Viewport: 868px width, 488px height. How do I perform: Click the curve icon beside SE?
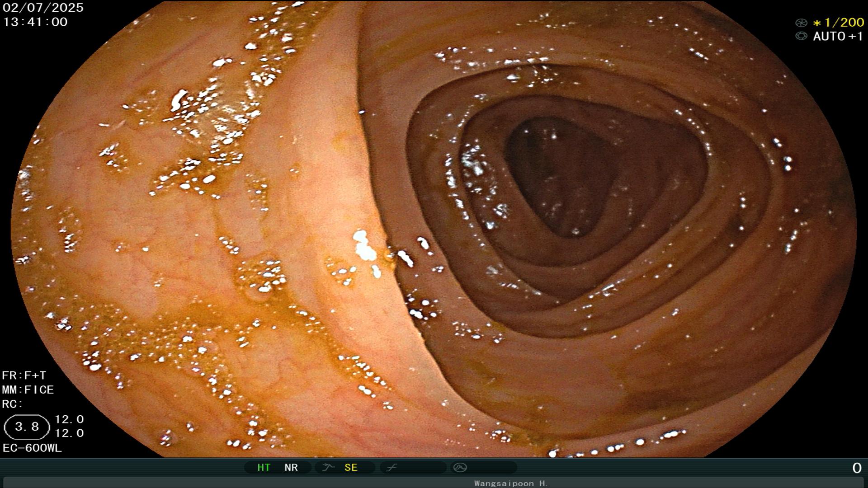[328, 468]
